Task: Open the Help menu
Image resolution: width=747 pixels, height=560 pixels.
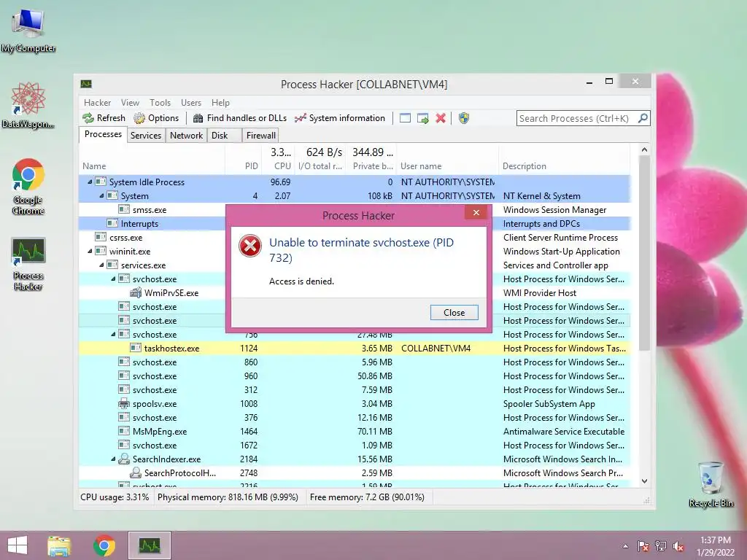Action: (220, 103)
